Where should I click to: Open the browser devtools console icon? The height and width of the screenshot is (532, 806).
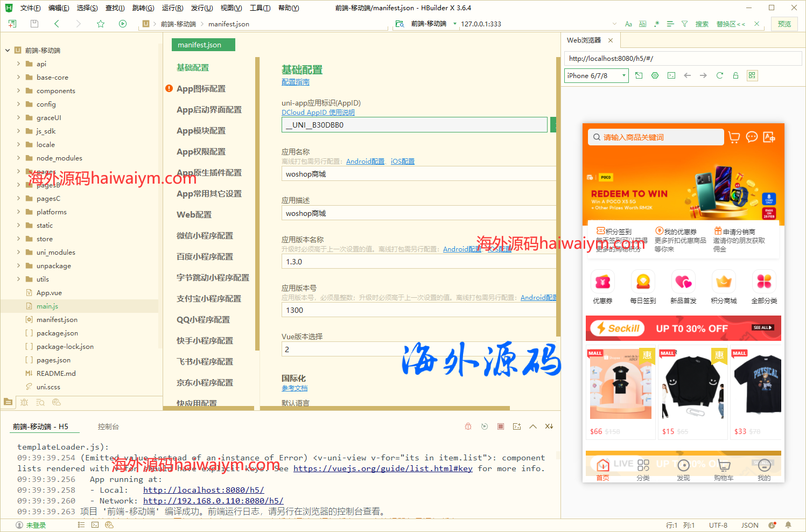pyautogui.click(x=671, y=75)
